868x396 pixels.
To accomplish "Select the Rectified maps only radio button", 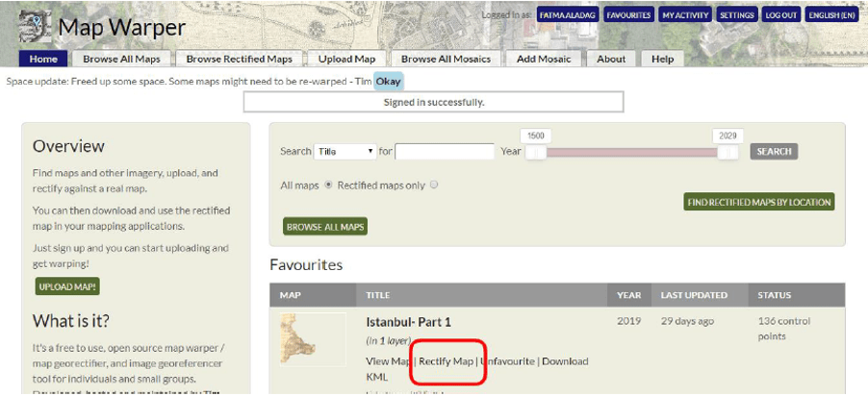I will (x=434, y=185).
